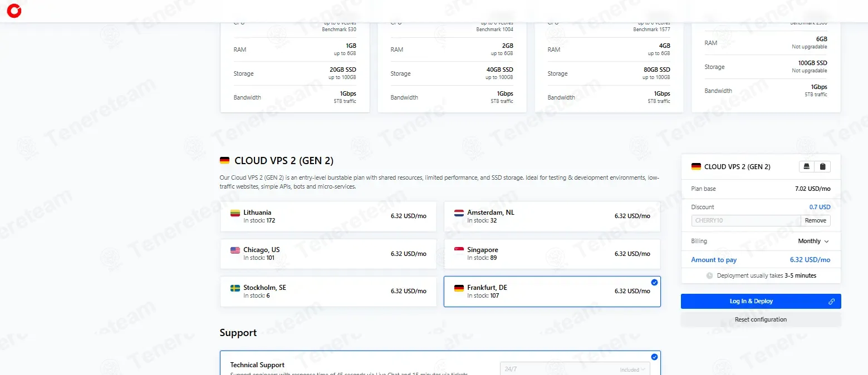
Task: Click the CLOUD VPS 2 (GEN 2) section heading
Action: [x=284, y=161]
